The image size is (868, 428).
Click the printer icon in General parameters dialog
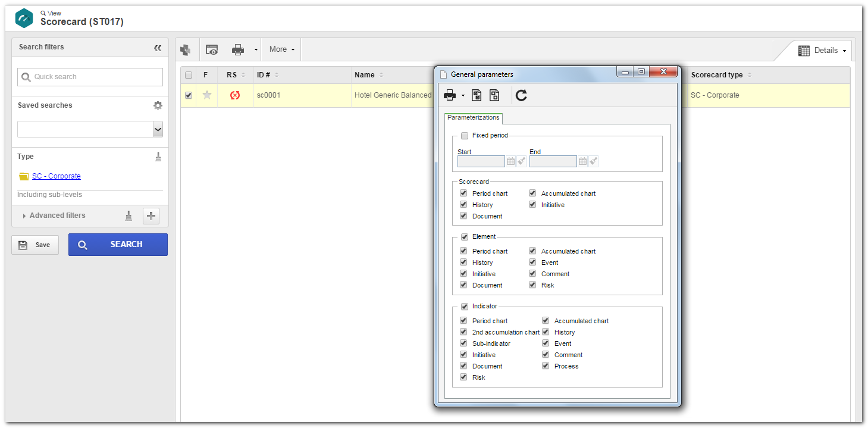click(x=450, y=95)
